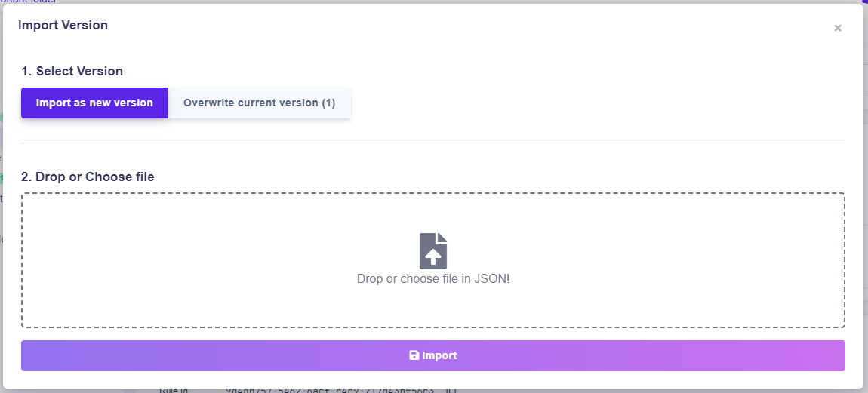The height and width of the screenshot is (393, 868).
Task: Click the "1. Select Version" heading
Action: pos(72,71)
